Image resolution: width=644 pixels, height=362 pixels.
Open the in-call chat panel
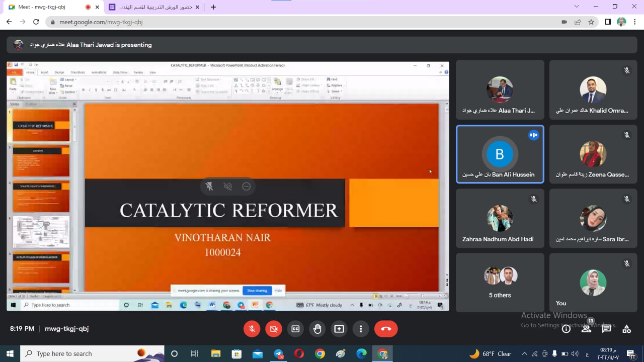click(606, 329)
